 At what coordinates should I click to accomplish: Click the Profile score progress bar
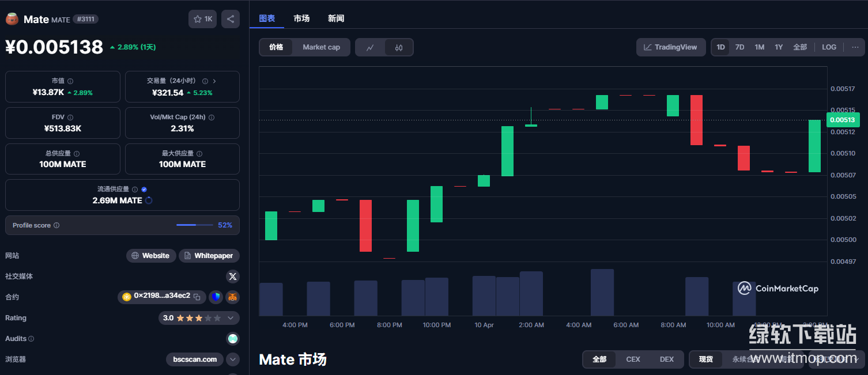pos(194,225)
